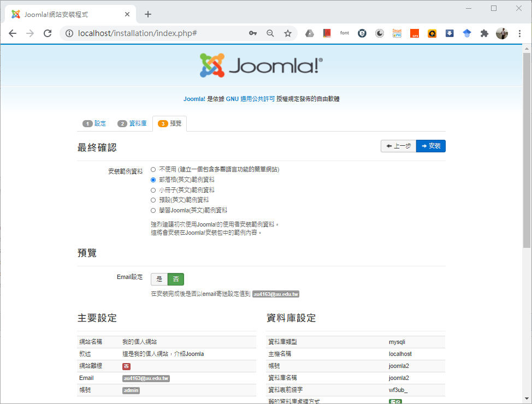
Task: Go back with the browser back arrow
Action: (x=13, y=33)
